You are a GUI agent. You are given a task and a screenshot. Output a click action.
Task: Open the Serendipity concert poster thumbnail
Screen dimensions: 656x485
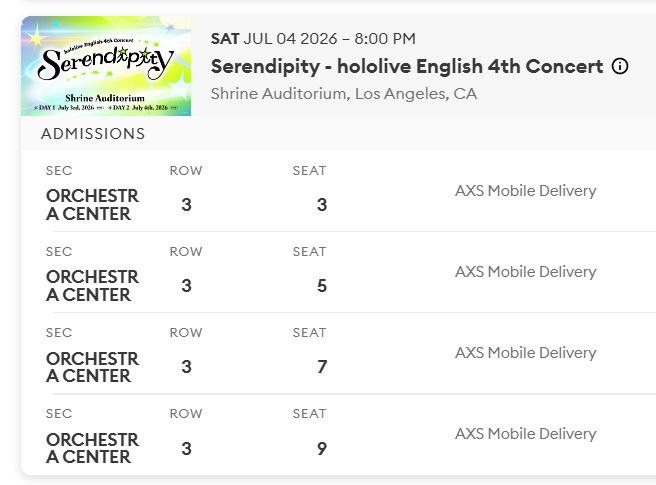coord(106,66)
